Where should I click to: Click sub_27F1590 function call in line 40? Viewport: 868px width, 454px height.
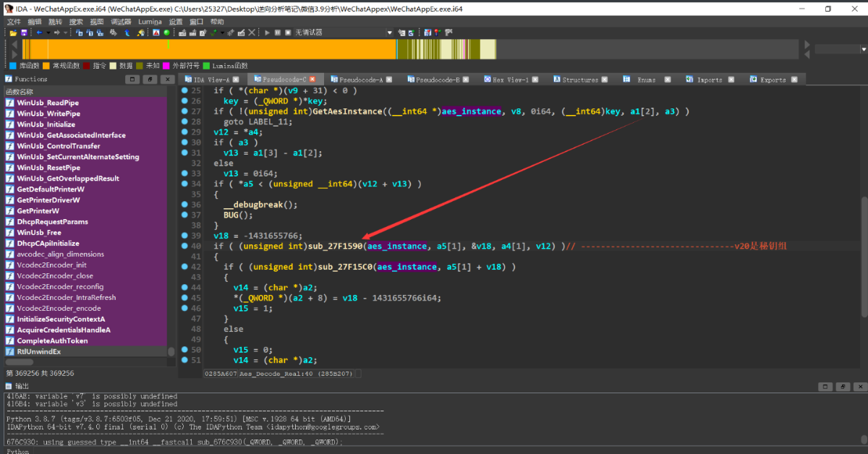pyautogui.click(x=336, y=246)
